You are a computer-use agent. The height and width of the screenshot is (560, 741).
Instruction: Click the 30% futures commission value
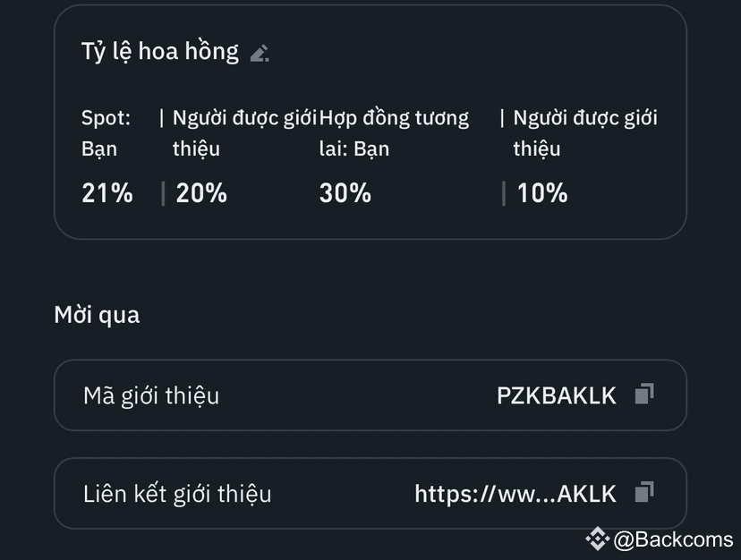point(345,193)
